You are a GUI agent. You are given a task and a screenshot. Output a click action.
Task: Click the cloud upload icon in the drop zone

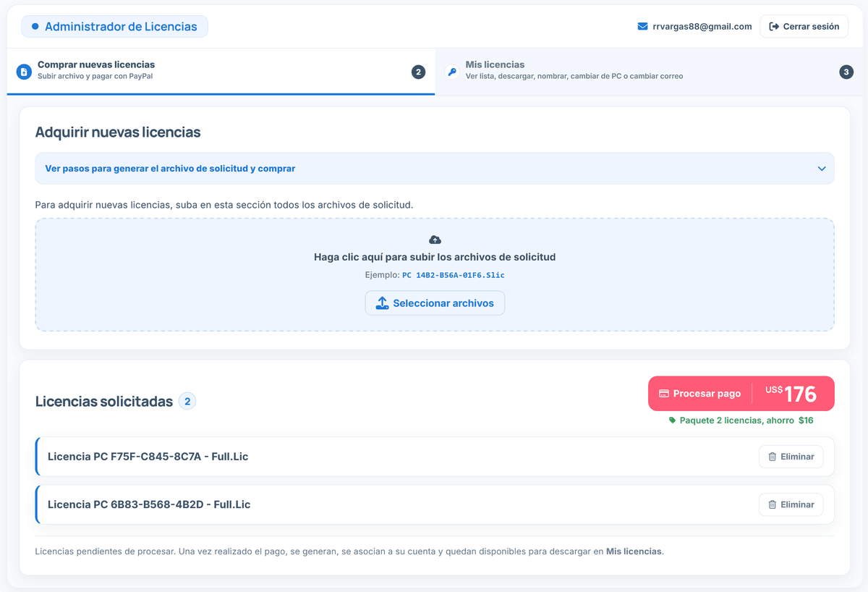pos(435,240)
